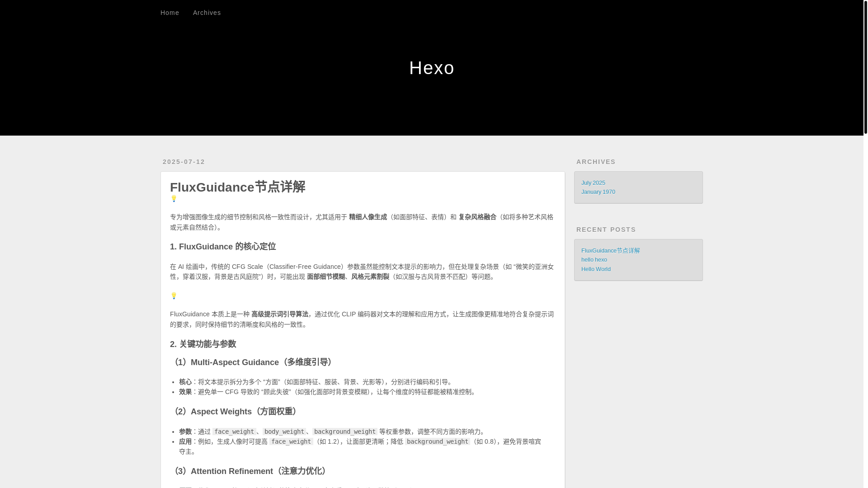The image size is (868, 488).
Task: Click the background_weight code in 参数 line
Action: (x=345, y=432)
